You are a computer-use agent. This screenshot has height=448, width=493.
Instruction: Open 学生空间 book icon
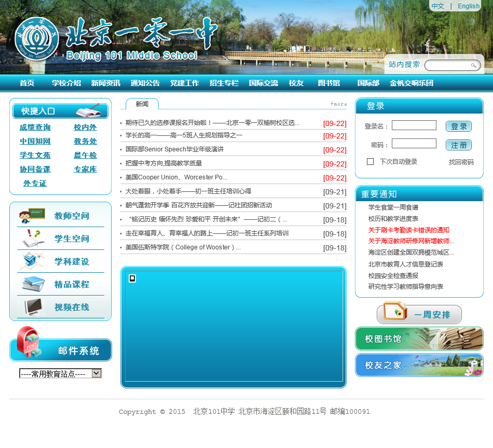[x=34, y=238]
